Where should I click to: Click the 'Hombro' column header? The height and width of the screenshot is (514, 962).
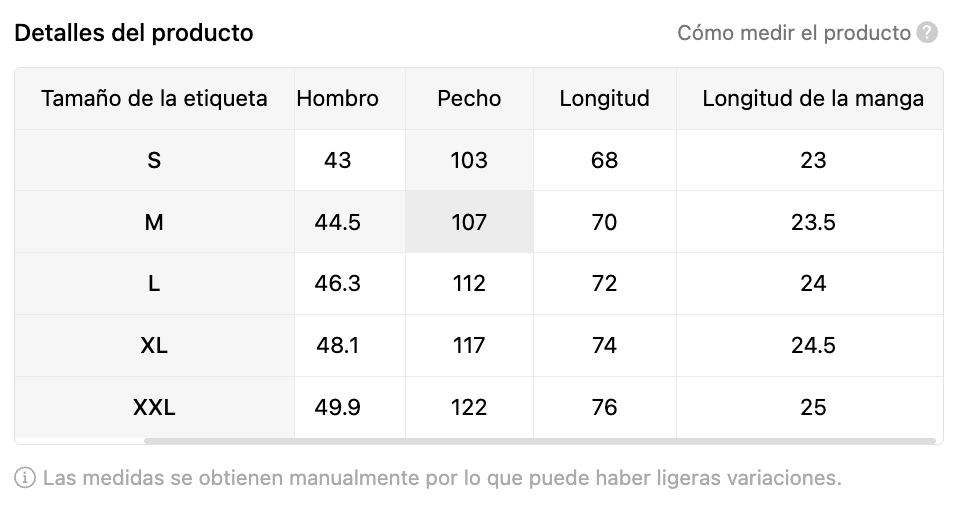coord(338,98)
